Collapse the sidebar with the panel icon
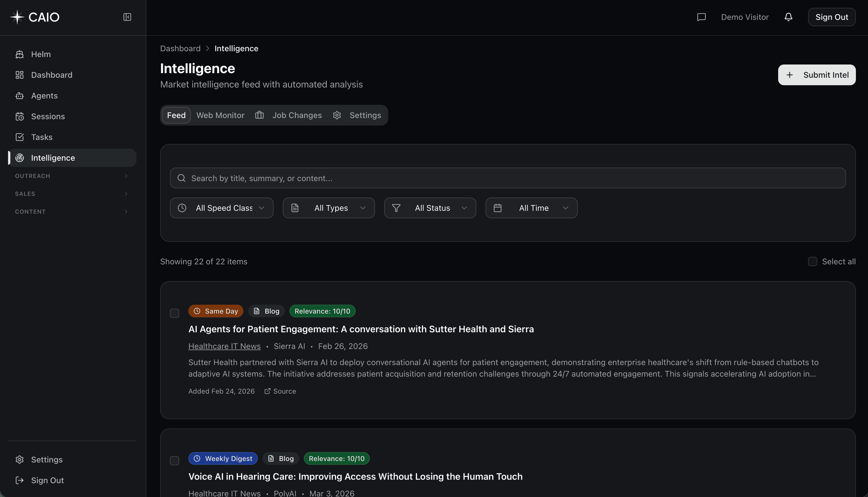 [127, 17]
